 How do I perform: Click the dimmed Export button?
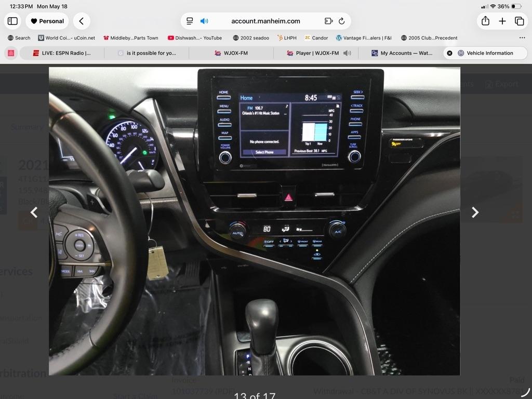coord(502,84)
